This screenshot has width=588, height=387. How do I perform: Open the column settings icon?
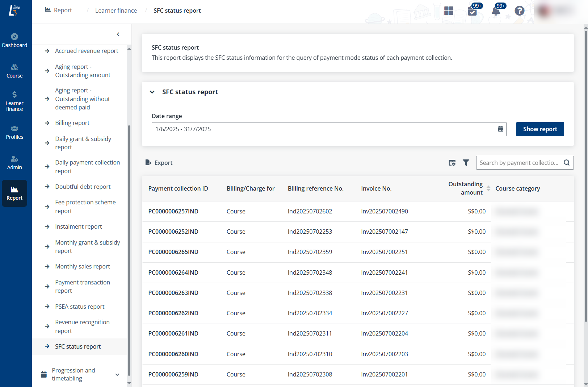click(x=452, y=163)
